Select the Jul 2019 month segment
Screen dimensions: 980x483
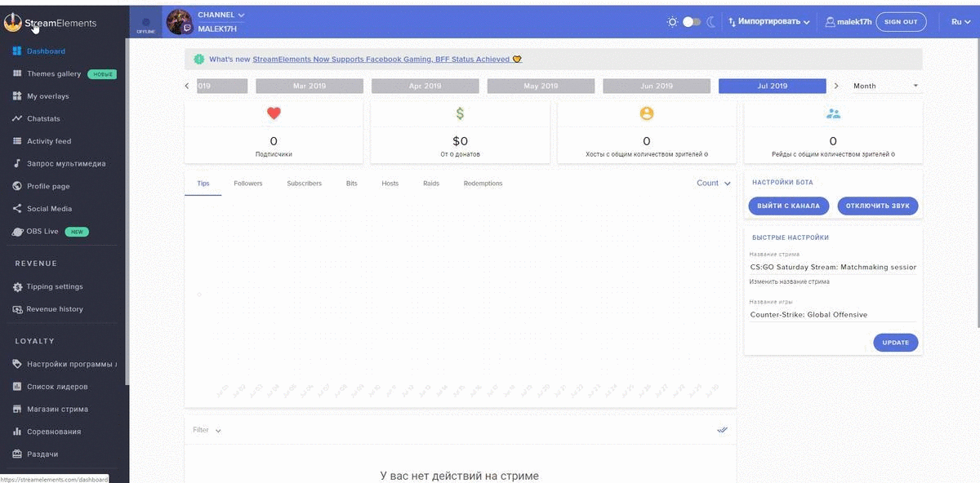point(773,86)
